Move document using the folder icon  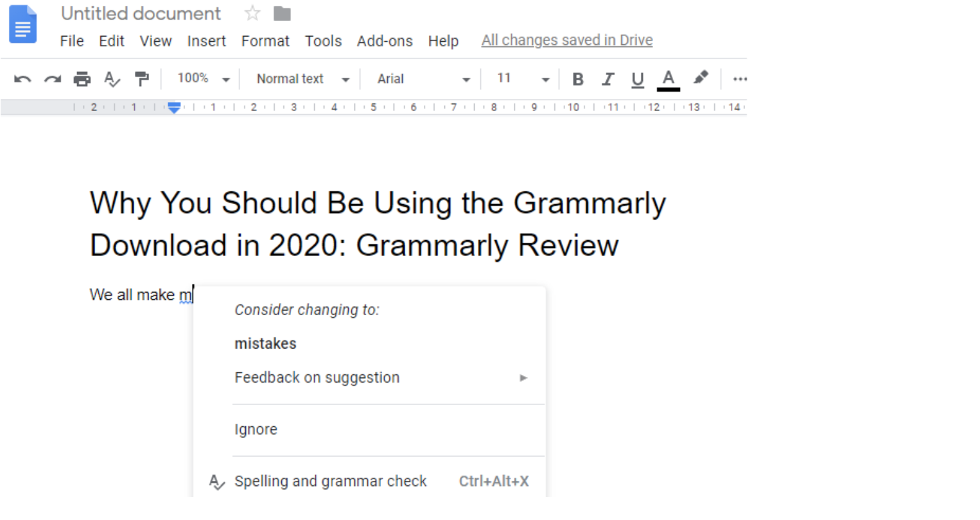[282, 13]
